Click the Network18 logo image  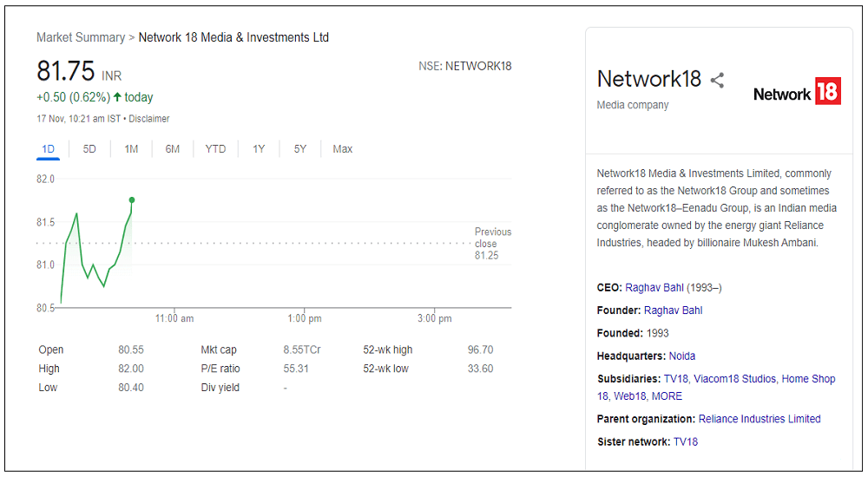point(797,91)
